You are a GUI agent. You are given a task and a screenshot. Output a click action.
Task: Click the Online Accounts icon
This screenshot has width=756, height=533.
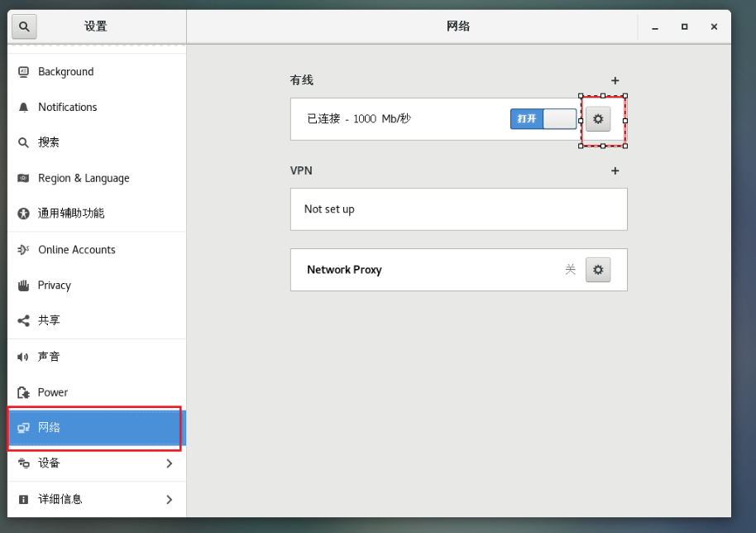(x=23, y=249)
